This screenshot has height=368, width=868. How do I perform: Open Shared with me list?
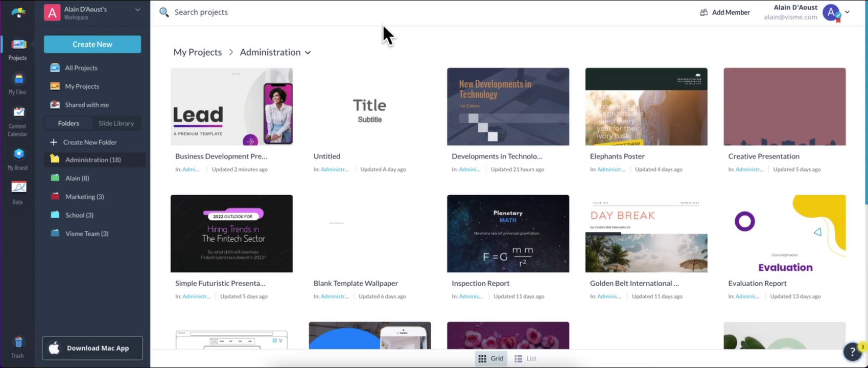coord(87,105)
